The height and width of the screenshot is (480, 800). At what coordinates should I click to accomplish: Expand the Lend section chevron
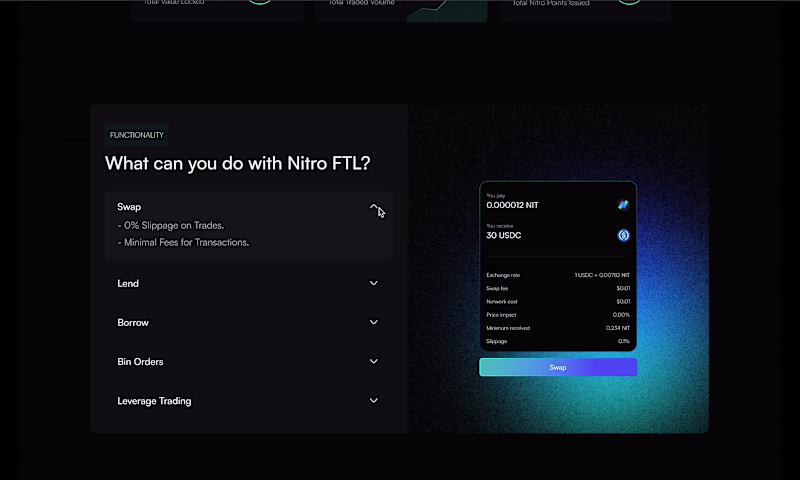373,283
